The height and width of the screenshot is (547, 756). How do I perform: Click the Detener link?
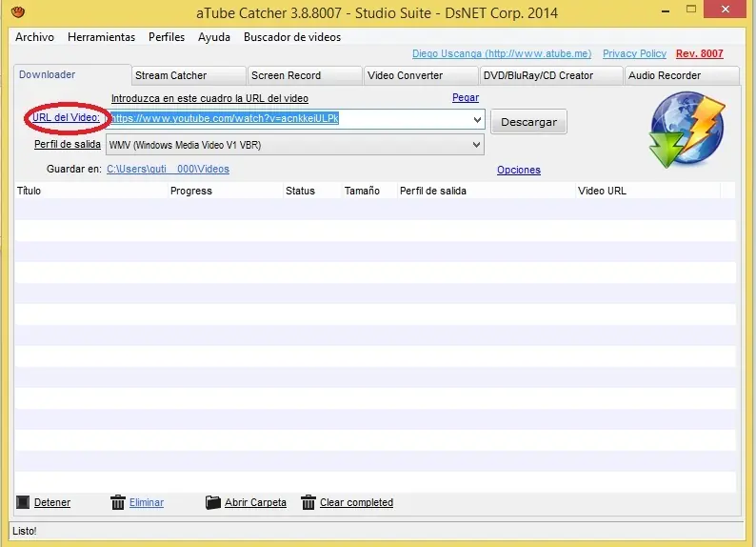[52, 502]
